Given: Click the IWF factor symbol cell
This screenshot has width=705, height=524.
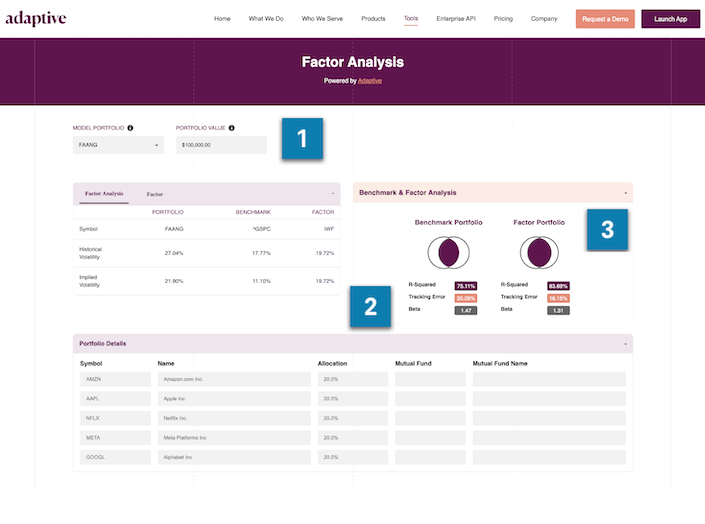Looking at the screenshot, I should pos(329,229).
